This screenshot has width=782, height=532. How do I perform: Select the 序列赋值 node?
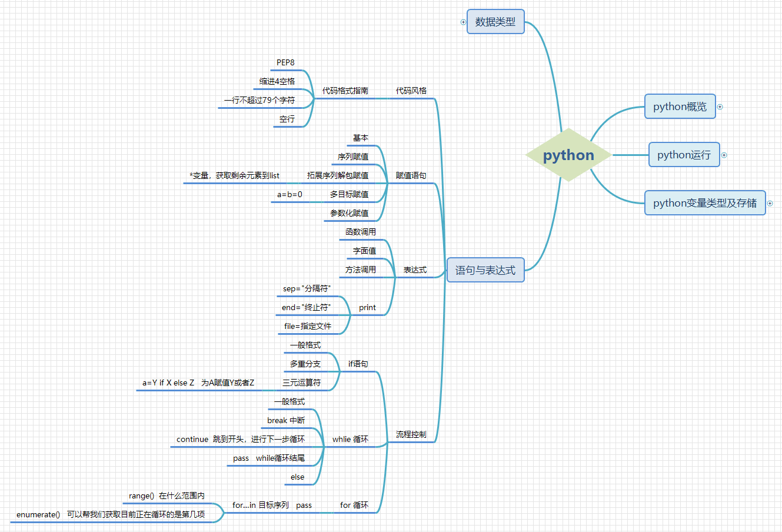tap(353, 157)
